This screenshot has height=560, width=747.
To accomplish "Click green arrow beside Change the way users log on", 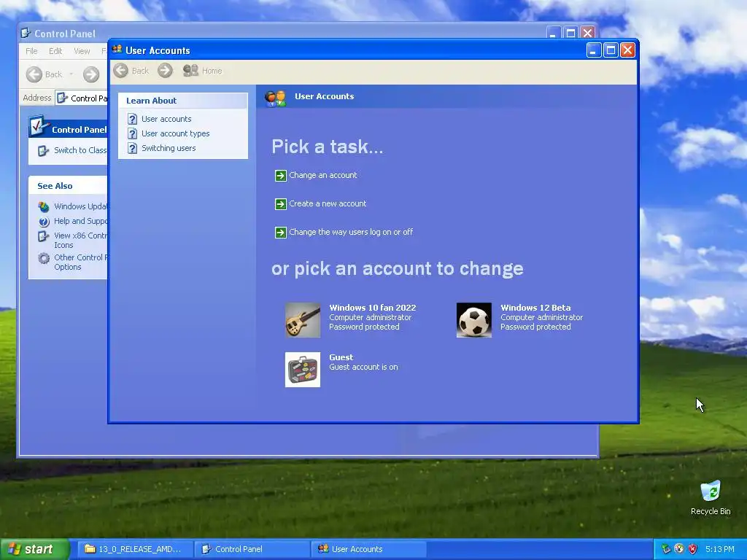I will 281,233.
